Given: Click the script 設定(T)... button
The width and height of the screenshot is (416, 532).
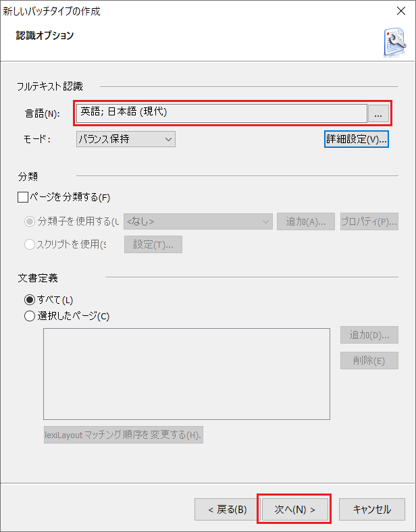Looking at the screenshot, I should [x=153, y=244].
